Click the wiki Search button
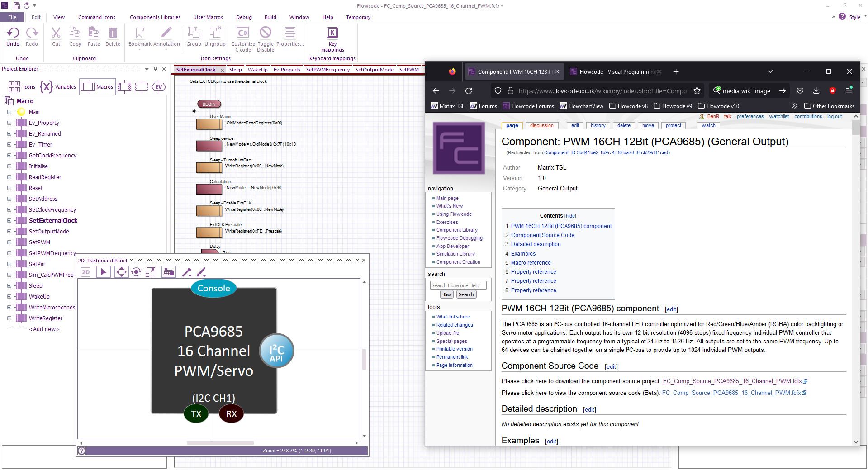This screenshot has width=868, height=470. tap(466, 294)
